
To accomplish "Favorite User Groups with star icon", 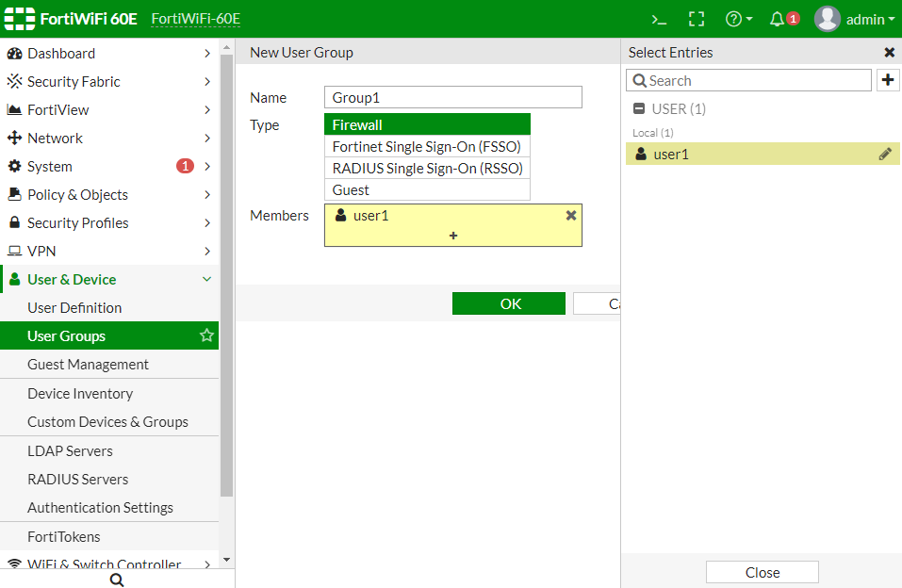I will tap(206, 335).
